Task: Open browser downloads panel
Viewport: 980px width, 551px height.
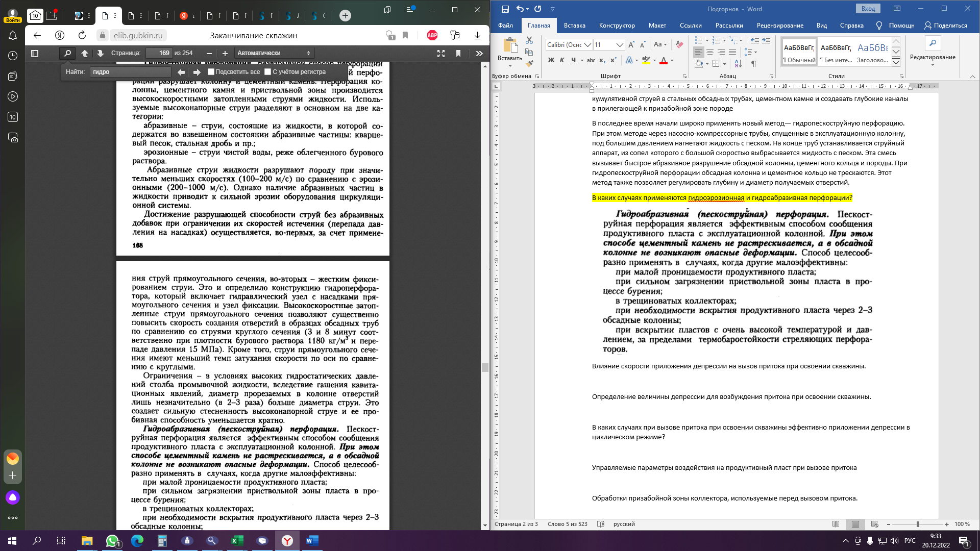Action: pos(477,35)
